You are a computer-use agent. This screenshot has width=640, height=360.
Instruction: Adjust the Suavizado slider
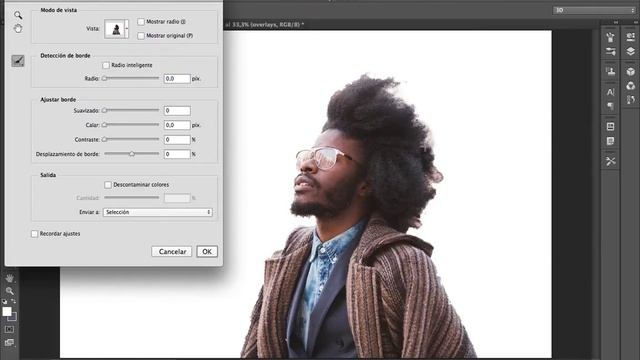coord(131,110)
